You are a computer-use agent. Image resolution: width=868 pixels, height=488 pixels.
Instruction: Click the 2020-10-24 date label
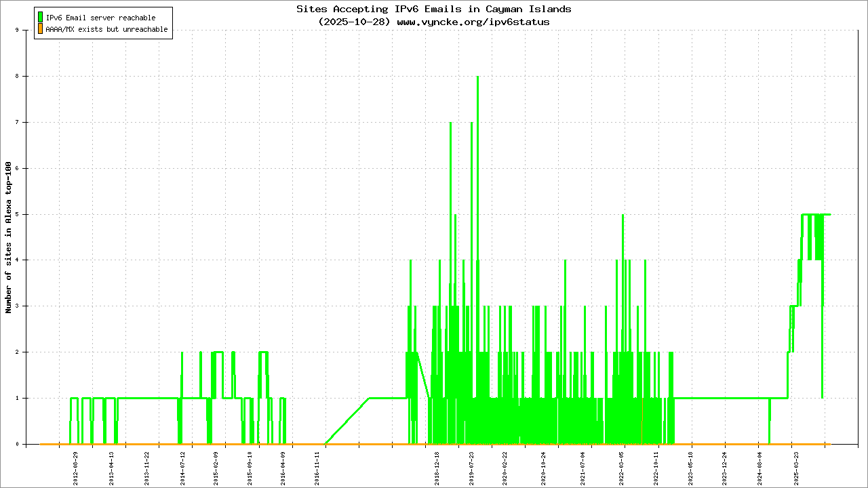tap(542, 466)
